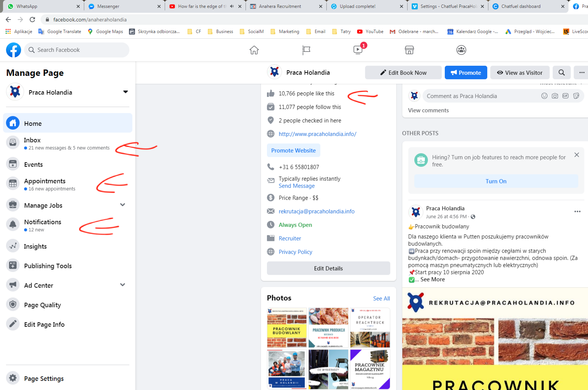Viewport: 588px width, 390px height.
Task: Open the Aplikacje apps shortcut
Action: click(19, 32)
